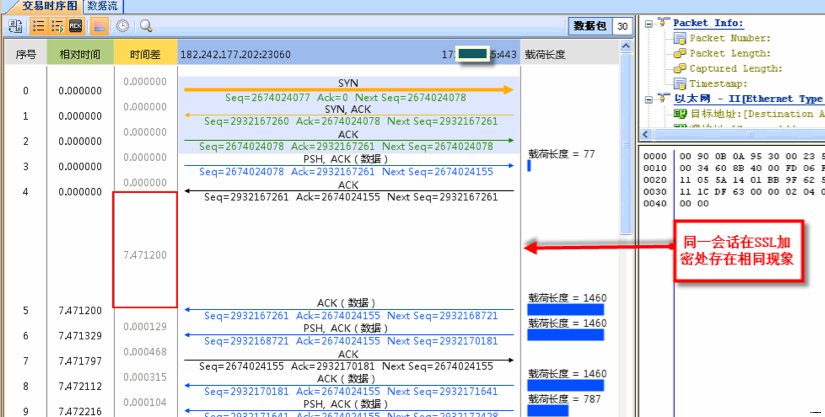825x417 pixels.
Task: Collapse the Packet Info tree node
Action: [x=649, y=22]
